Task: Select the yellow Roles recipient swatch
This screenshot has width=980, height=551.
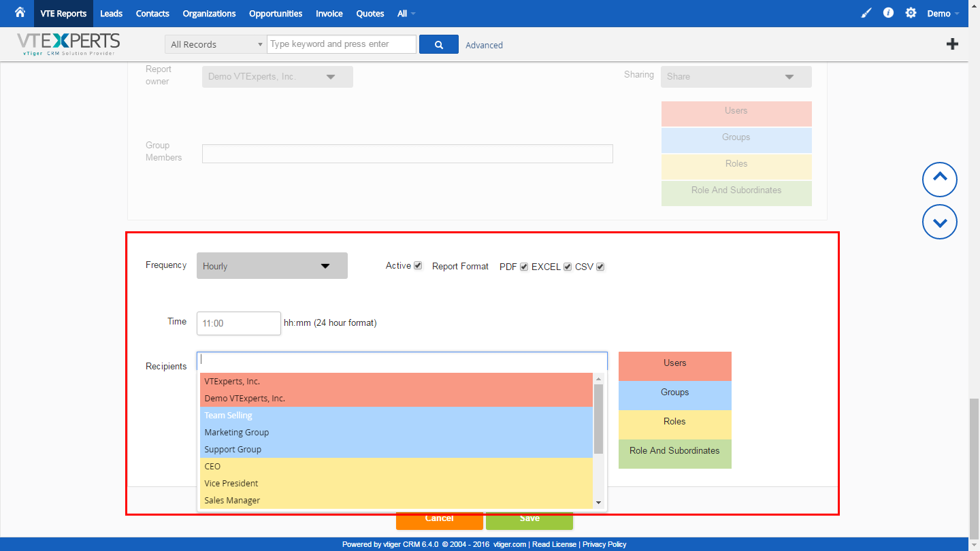Action: pyautogui.click(x=675, y=424)
